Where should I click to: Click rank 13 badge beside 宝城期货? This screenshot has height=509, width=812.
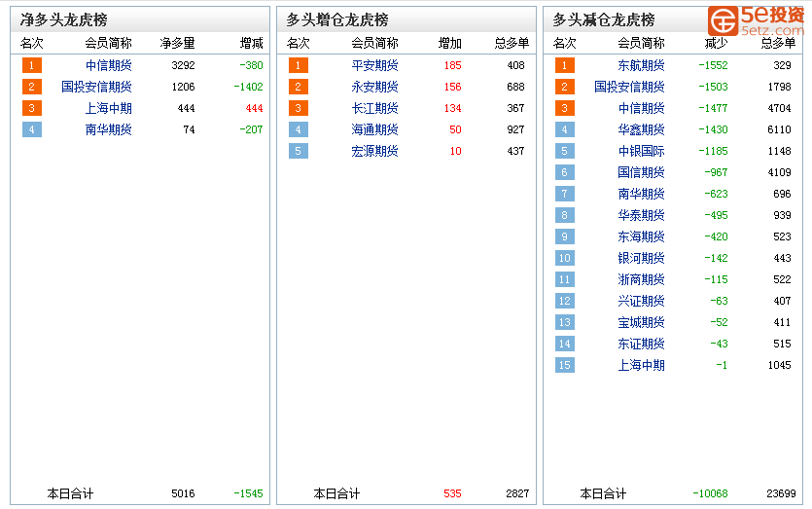564,322
